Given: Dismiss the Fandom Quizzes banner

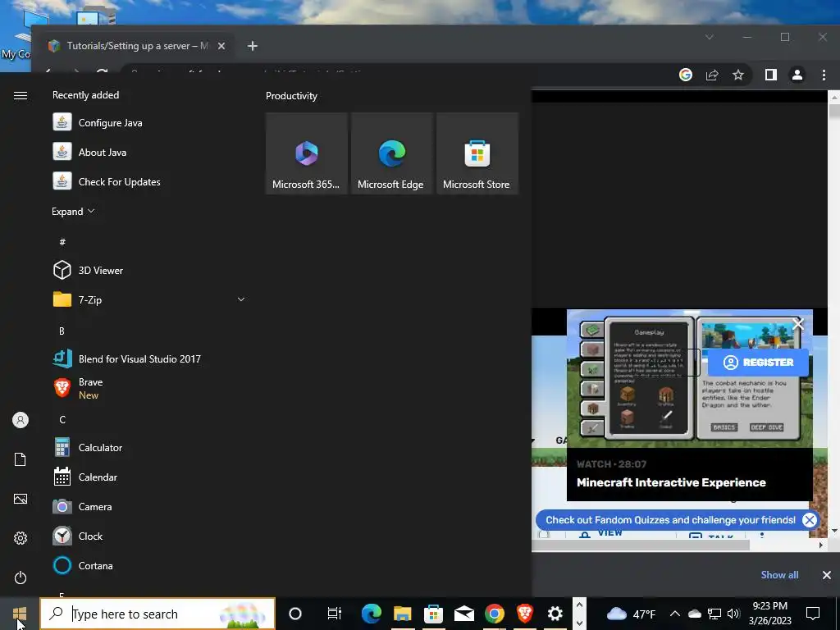Looking at the screenshot, I should [810, 519].
